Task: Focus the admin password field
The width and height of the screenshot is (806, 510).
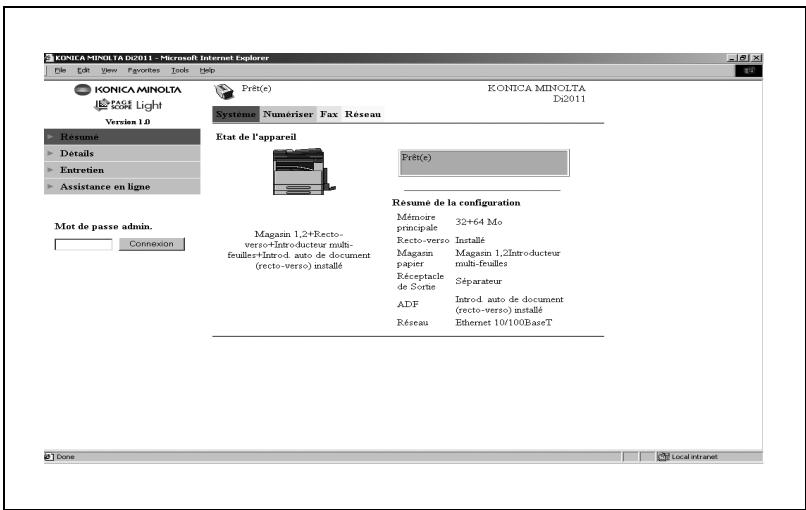Action: tap(83, 244)
